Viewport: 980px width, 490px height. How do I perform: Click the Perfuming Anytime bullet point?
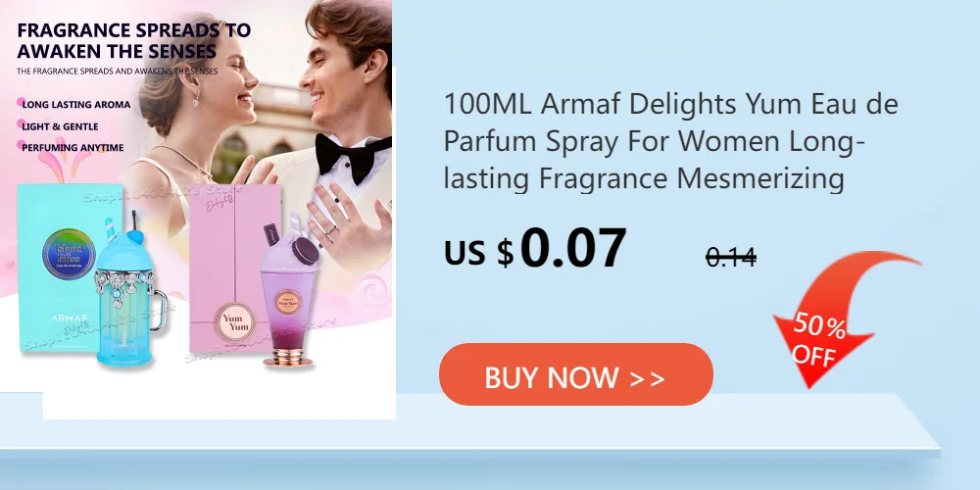click(x=71, y=148)
